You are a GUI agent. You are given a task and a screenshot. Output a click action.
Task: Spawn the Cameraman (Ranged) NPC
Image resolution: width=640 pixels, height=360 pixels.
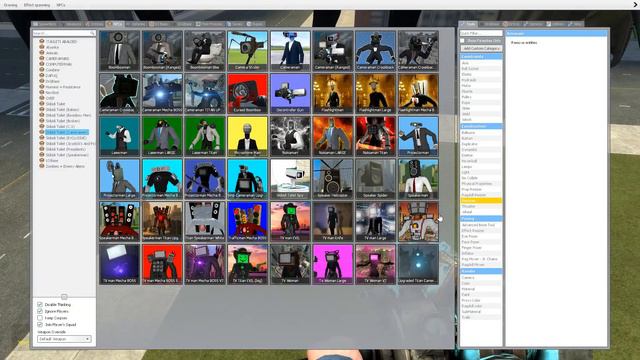(x=333, y=50)
